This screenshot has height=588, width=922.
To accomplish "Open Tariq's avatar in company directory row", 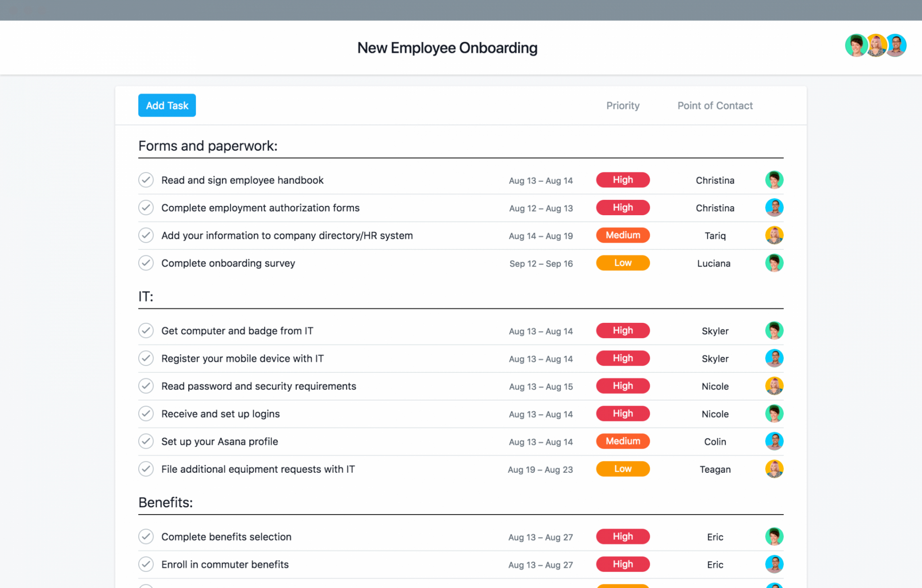I will tap(774, 235).
